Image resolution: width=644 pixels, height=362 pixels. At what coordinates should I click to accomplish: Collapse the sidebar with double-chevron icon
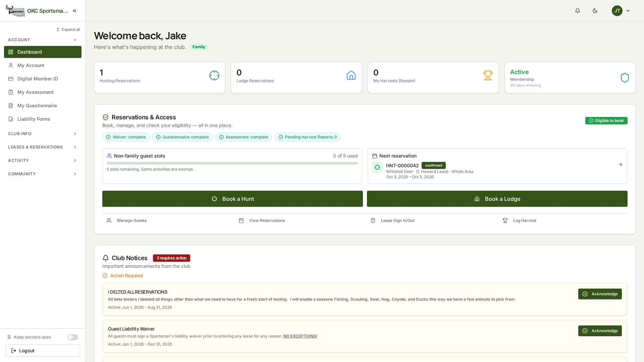[x=74, y=11]
